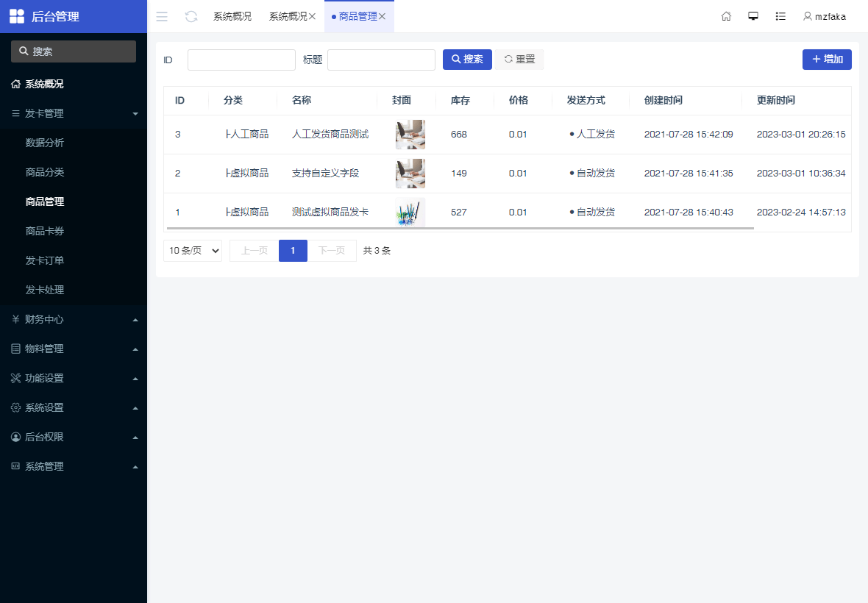Screen dimensions: 868x603
Task: Click the sidebar 搜索 input box
Action: click(74, 51)
